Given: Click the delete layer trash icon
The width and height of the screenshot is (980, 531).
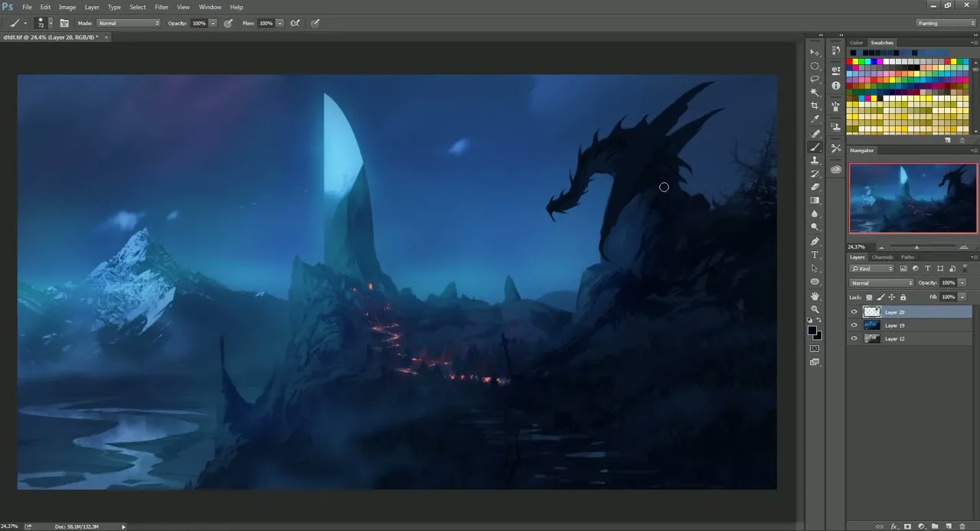Looking at the screenshot, I should (x=962, y=526).
